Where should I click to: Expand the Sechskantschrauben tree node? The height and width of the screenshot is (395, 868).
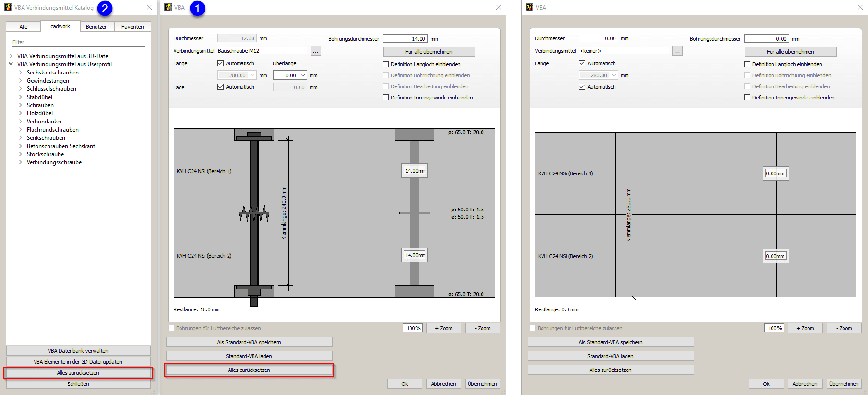click(x=21, y=73)
